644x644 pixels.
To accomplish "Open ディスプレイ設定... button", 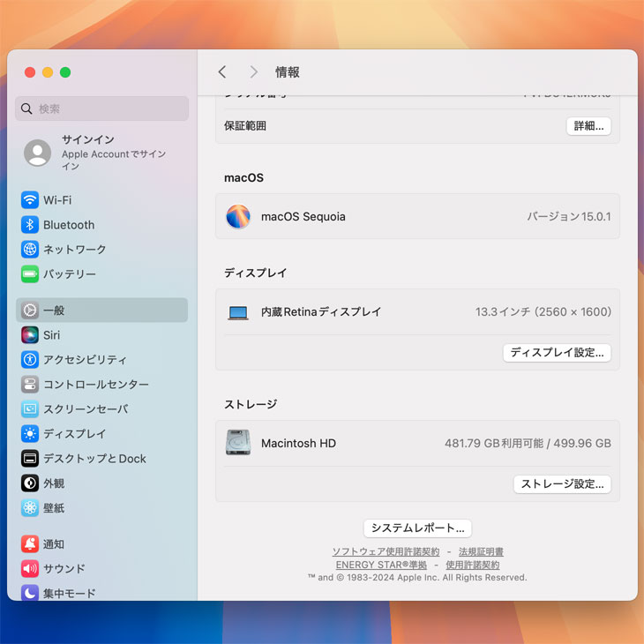I will click(x=557, y=353).
